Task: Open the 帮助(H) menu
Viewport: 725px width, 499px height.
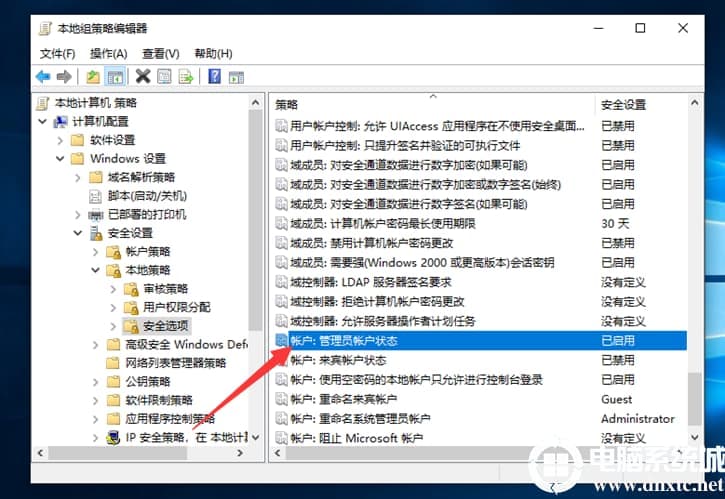Action: point(213,54)
